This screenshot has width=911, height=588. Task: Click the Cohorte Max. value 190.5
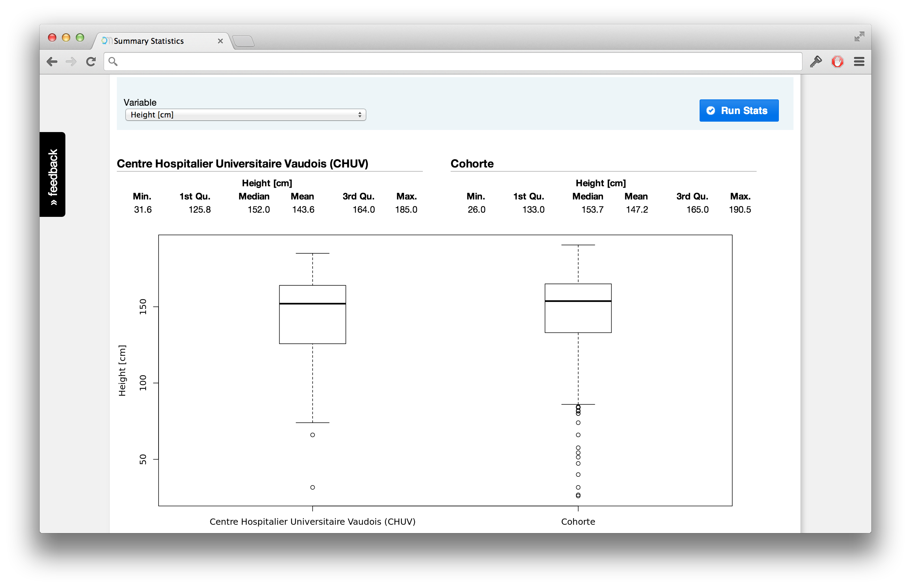(x=740, y=210)
